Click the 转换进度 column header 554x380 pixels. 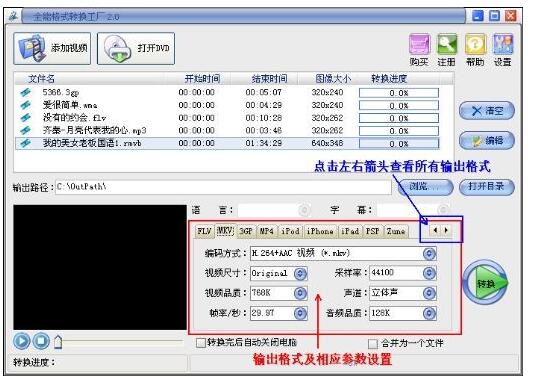click(389, 78)
